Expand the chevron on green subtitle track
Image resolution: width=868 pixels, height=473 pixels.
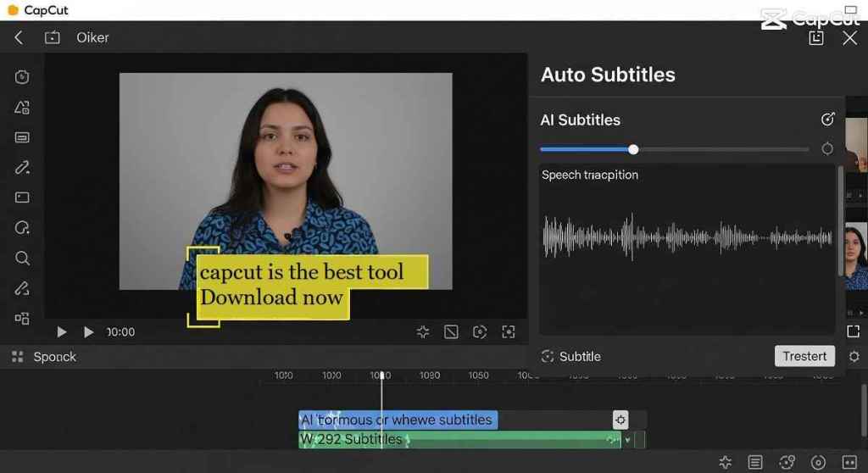pos(627,440)
